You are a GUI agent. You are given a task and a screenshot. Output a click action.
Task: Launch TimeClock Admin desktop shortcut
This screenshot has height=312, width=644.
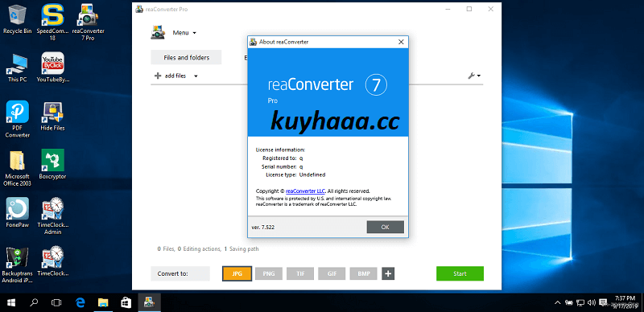pos(52,216)
